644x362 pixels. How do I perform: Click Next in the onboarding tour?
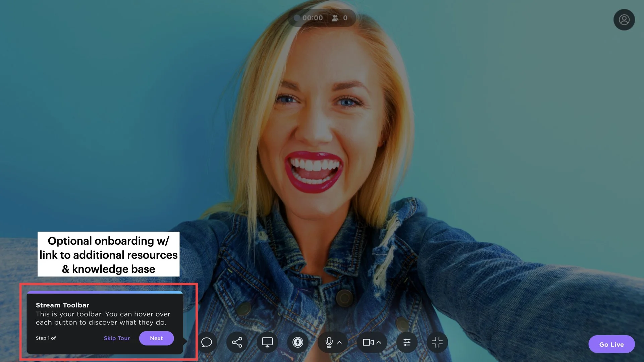[x=156, y=338]
